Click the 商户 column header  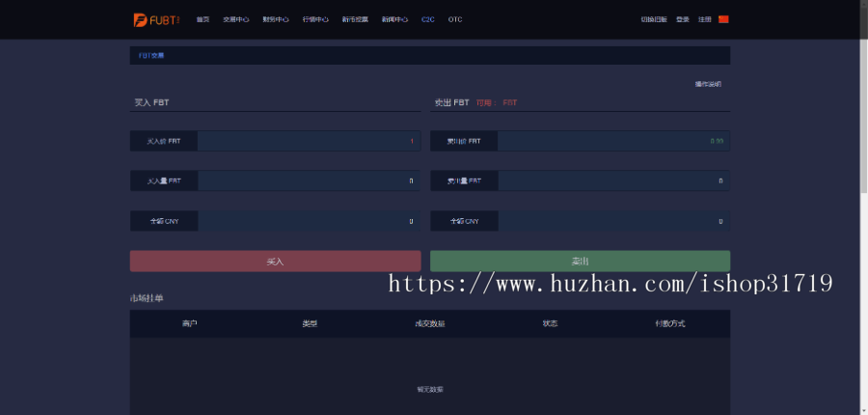click(189, 323)
